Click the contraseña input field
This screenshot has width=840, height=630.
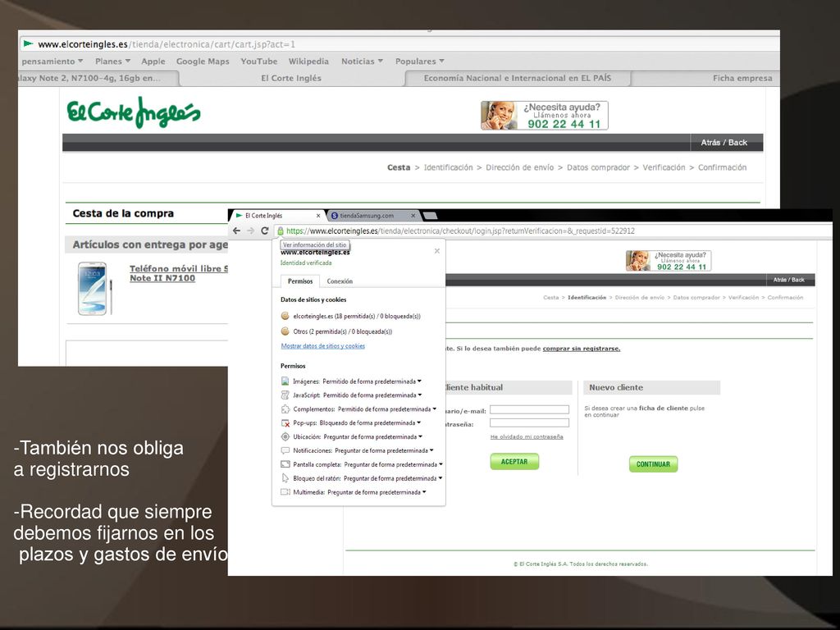(529, 422)
